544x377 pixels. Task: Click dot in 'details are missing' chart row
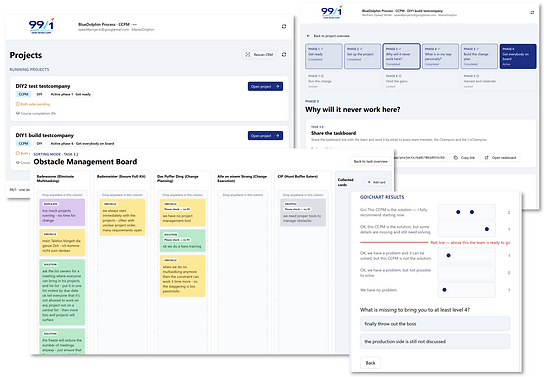click(487, 229)
